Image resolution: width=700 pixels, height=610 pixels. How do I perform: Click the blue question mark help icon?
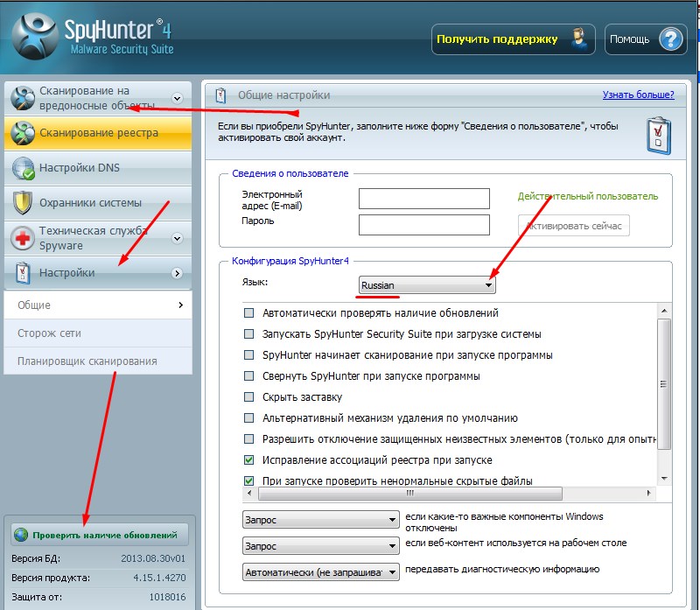pyautogui.click(x=671, y=39)
